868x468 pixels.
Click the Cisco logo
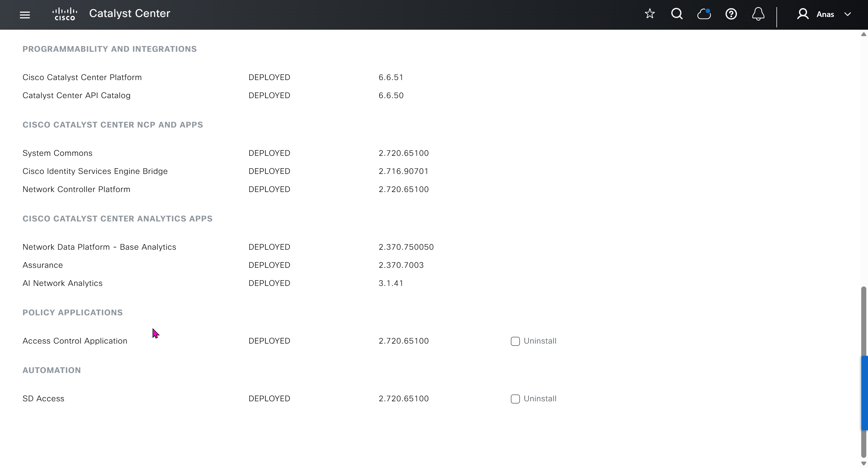click(65, 14)
